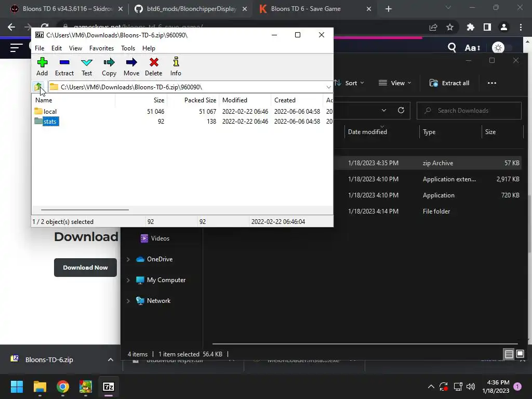Viewport: 532px width, 399px height.
Task: Sort by the Modified column in 7-Zip
Action: (245, 100)
